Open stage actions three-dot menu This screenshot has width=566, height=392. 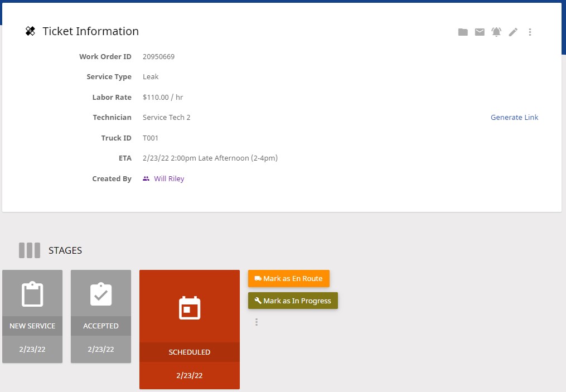click(x=257, y=322)
